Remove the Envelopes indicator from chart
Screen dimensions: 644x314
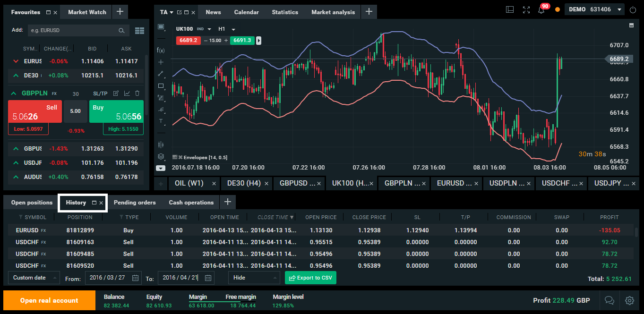tap(180, 157)
